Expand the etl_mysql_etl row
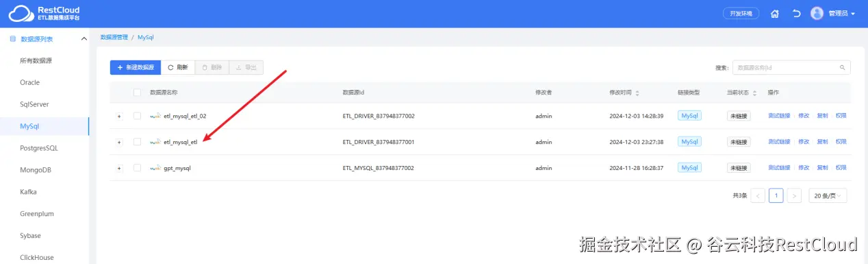 coord(119,142)
